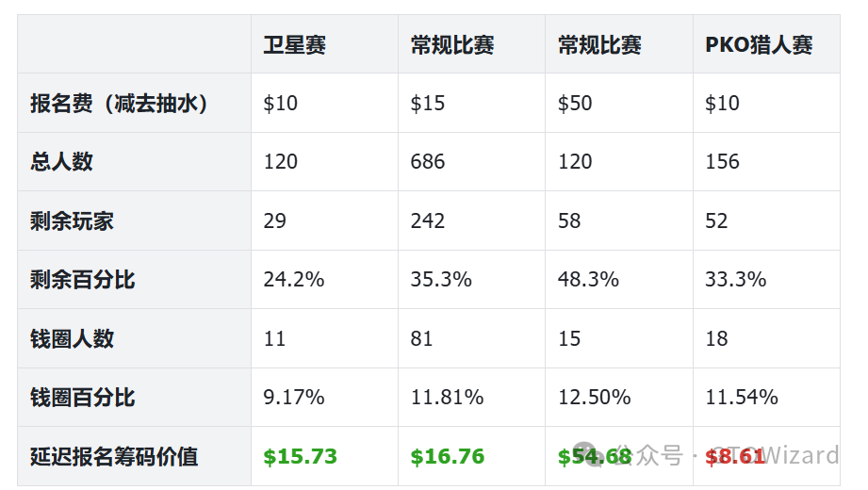This screenshot has height=490, width=868.
Task: Select the 总人数 row label
Action: tap(61, 162)
